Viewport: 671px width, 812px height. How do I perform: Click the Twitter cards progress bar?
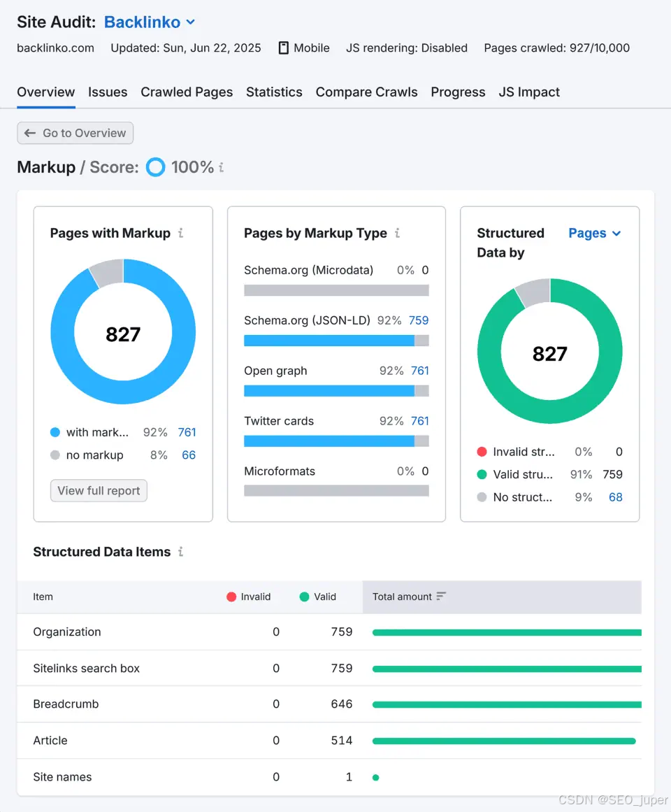coord(336,441)
